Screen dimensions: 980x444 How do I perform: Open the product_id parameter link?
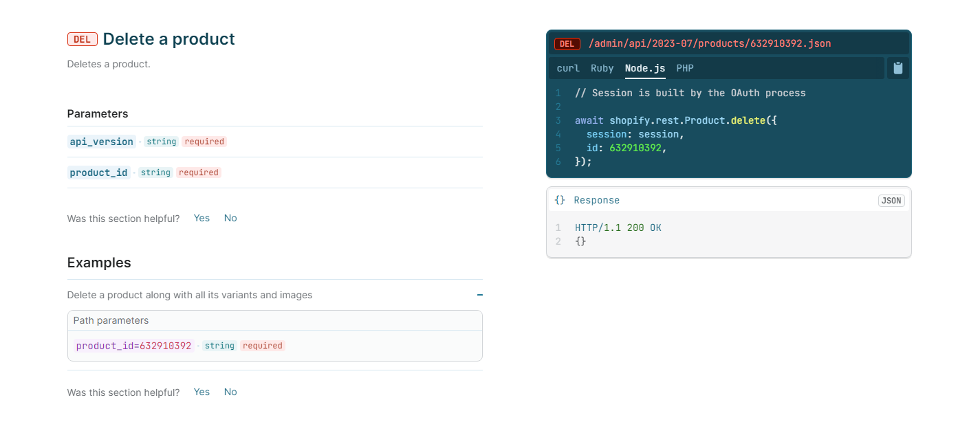tap(98, 173)
